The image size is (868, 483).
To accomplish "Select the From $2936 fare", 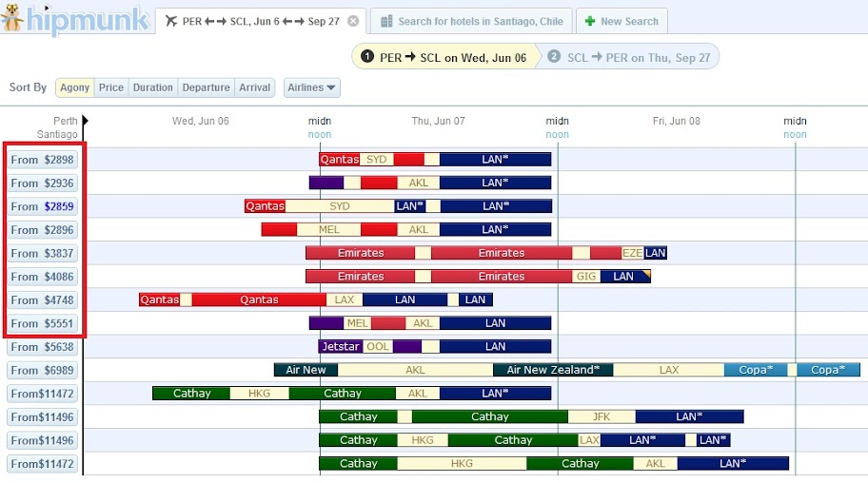I will pyautogui.click(x=43, y=184).
